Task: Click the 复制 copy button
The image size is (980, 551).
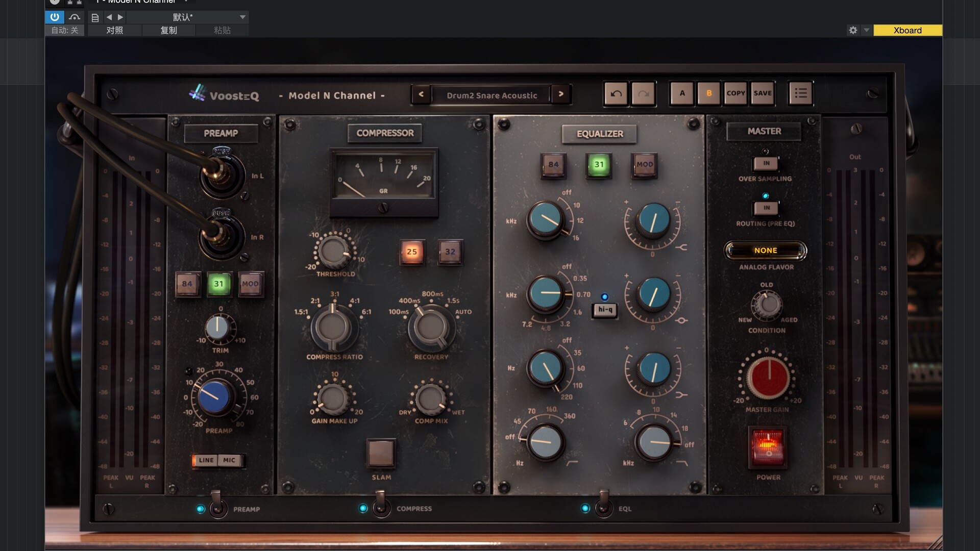Action: click(168, 30)
